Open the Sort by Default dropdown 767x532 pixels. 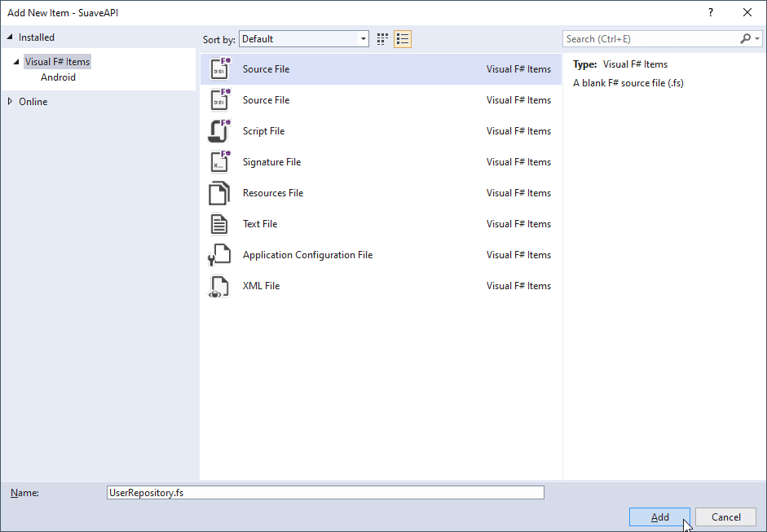tap(304, 39)
